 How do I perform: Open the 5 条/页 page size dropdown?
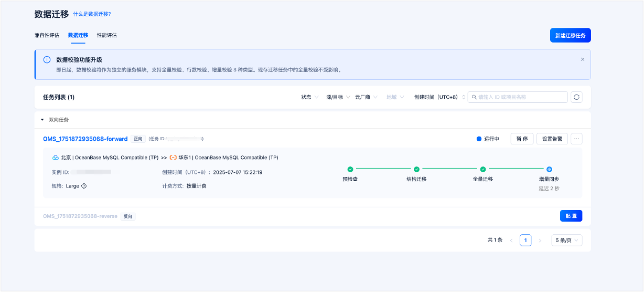coord(567,240)
